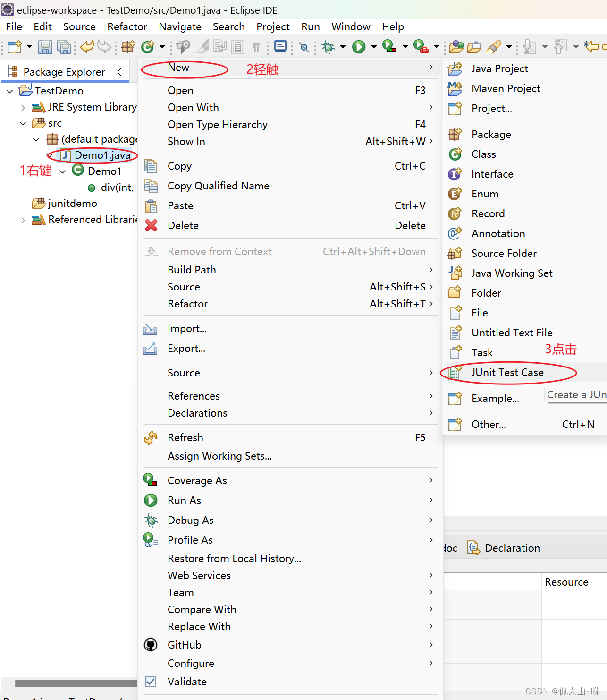The width and height of the screenshot is (607, 700).
Task: Click the Open Type toolbar icon
Action: tap(456, 47)
